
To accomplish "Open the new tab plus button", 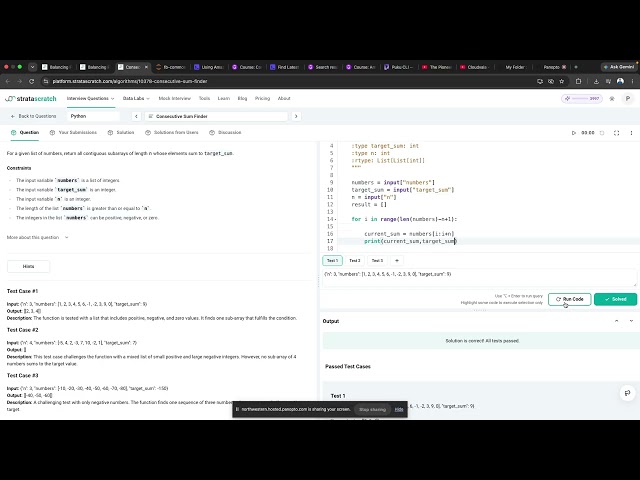I will coord(576,67).
